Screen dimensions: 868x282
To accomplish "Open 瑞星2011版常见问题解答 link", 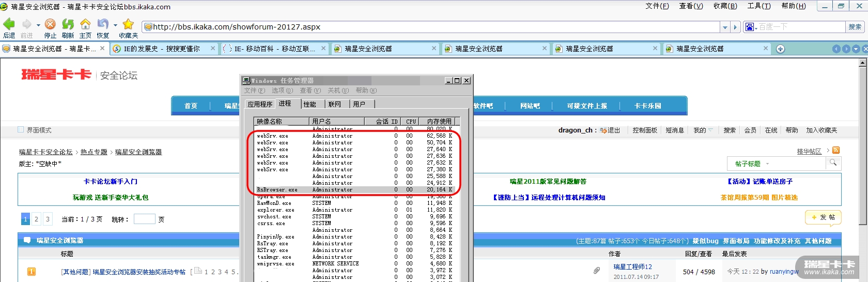I will click(548, 182).
